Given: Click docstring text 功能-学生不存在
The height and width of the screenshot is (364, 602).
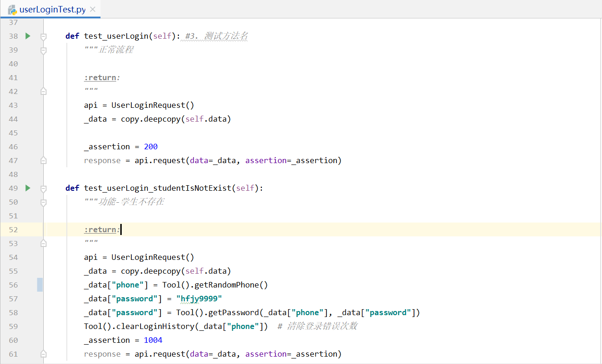Looking at the screenshot, I should (x=131, y=202).
